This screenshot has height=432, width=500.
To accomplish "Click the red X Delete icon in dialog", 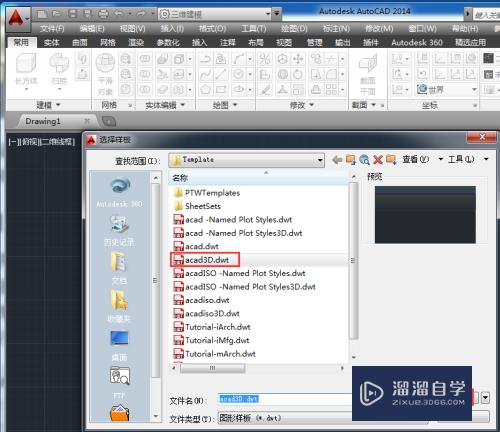I will (378, 160).
